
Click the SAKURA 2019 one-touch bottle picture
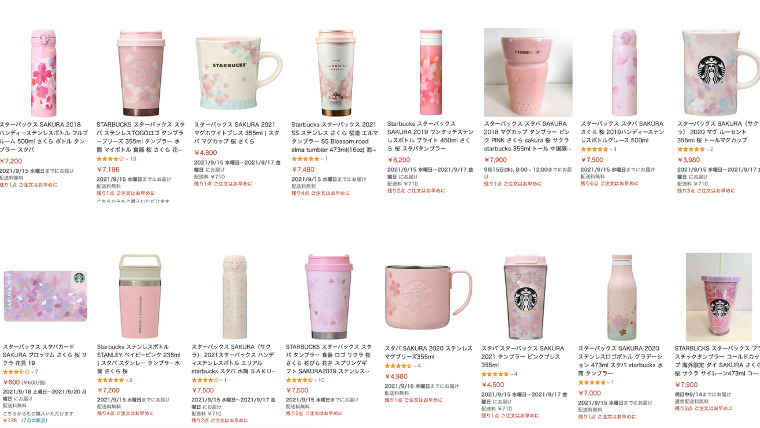431,72
